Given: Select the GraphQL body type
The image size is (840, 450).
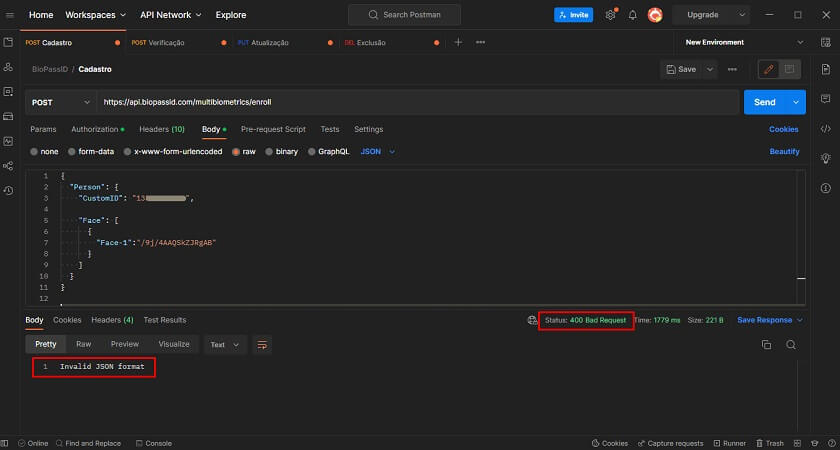Looking at the screenshot, I should point(328,152).
